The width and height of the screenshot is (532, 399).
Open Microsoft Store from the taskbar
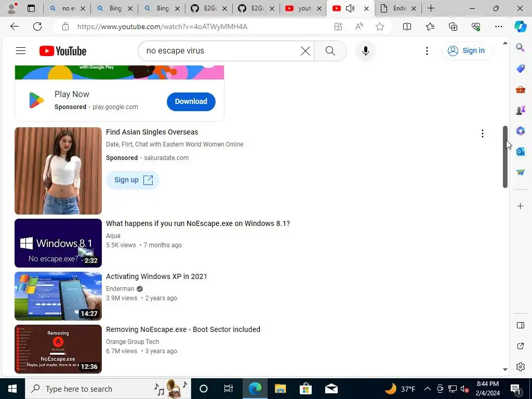[305, 389]
